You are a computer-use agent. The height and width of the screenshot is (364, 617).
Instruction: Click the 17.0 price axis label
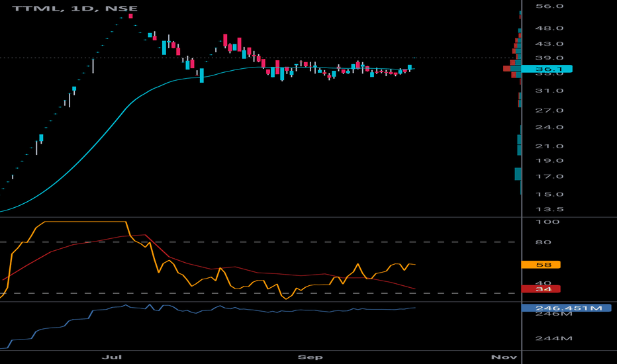549,177
